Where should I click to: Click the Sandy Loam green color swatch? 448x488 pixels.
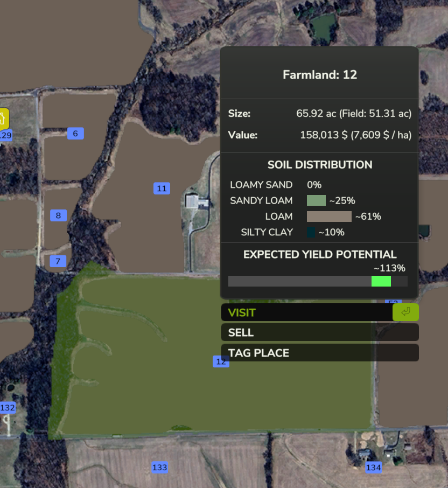click(316, 200)
